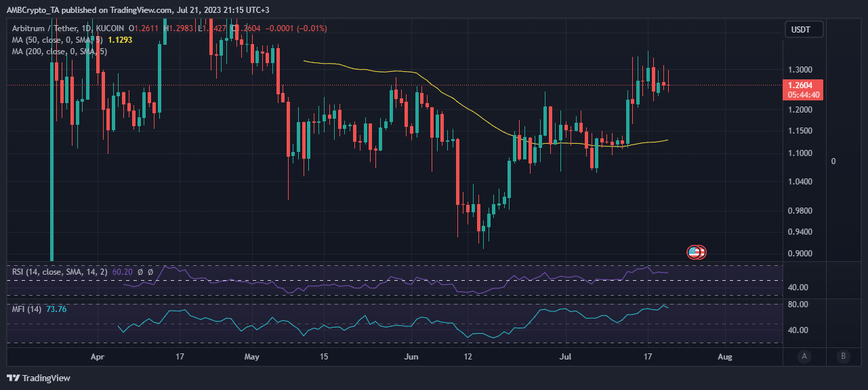The width and height of the screenshot is (868, 390).
Task: Select the Arbitrum / Tether symbol title
Action: point(51,28)
